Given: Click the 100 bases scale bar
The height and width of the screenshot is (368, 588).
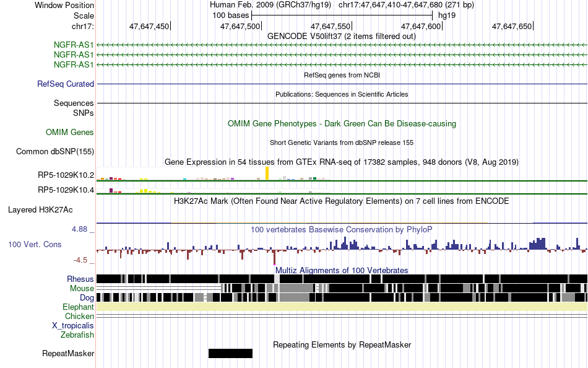Looking at the screenshot, I should click(342, 15).
